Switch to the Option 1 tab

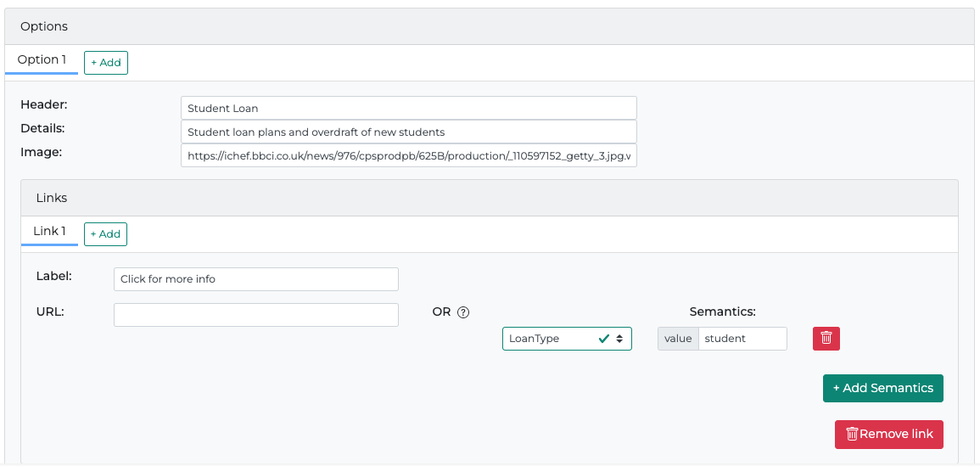tap(42, 60)
